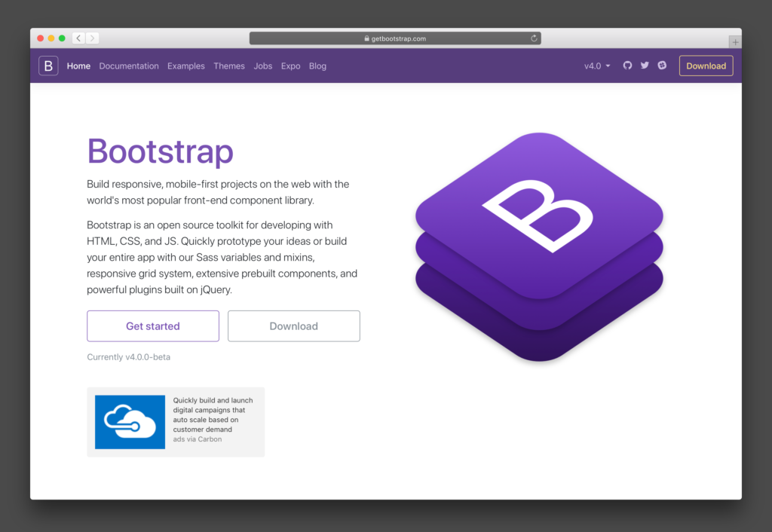Open the Slack community via the hash icon
Viewport: 772px width, 532px height.
[x=662, y=66]
